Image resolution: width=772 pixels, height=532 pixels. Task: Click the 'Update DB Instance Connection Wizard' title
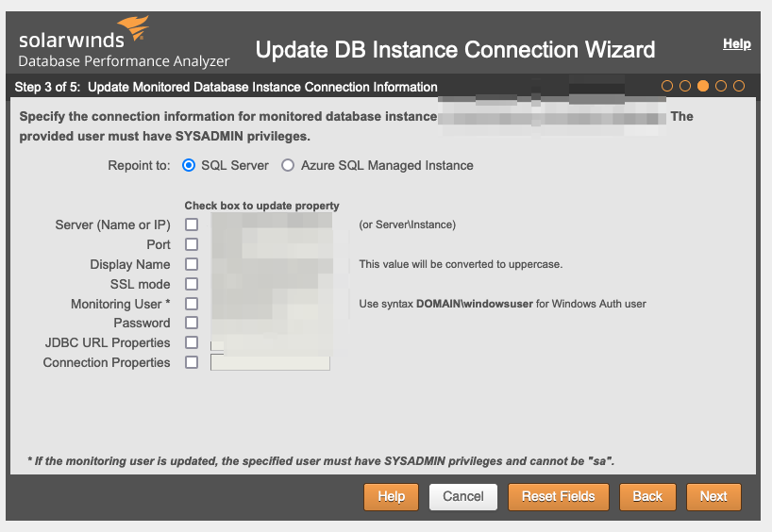pos(456,50)
